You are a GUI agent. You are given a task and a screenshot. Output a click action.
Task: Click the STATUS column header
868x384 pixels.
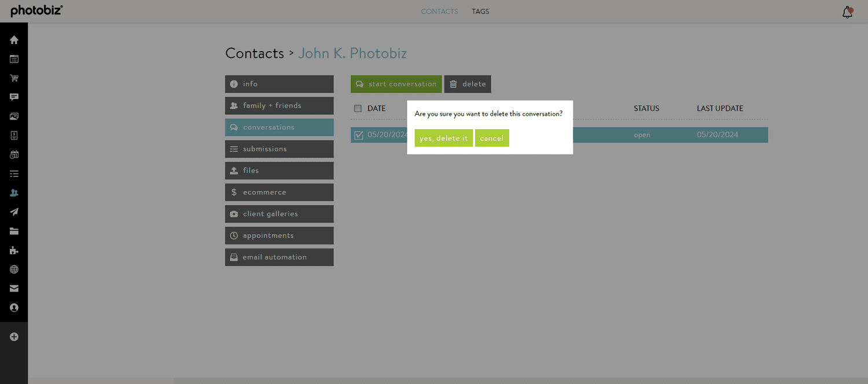646,108
